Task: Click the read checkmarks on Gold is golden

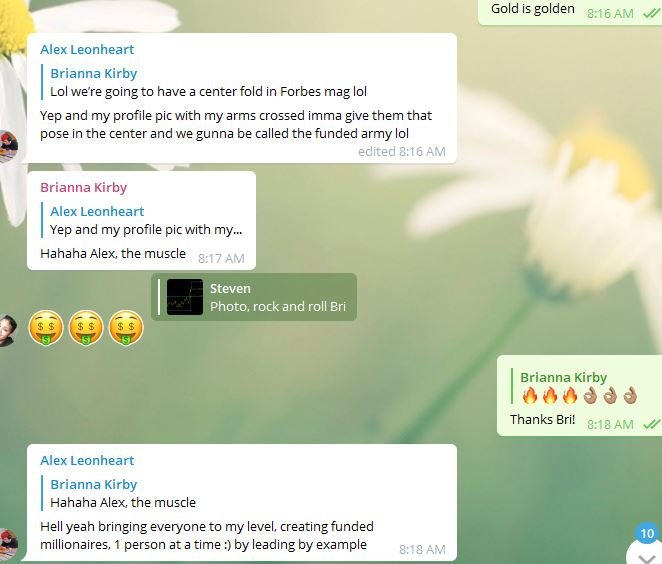Action: tap(651, 14)
